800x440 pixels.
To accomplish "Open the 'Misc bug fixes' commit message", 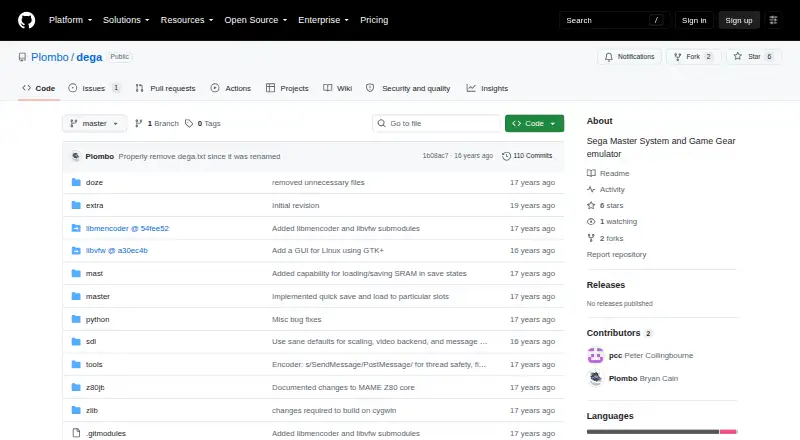I will 296,319.
